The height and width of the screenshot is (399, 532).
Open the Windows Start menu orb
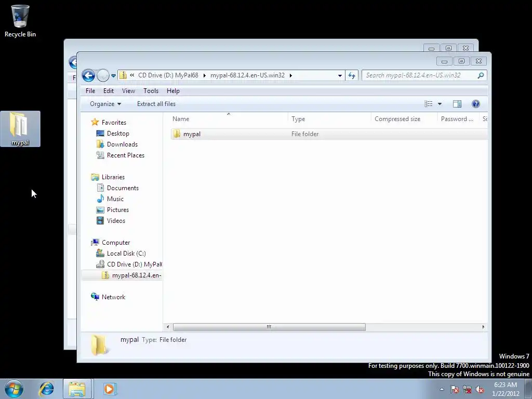14,389
